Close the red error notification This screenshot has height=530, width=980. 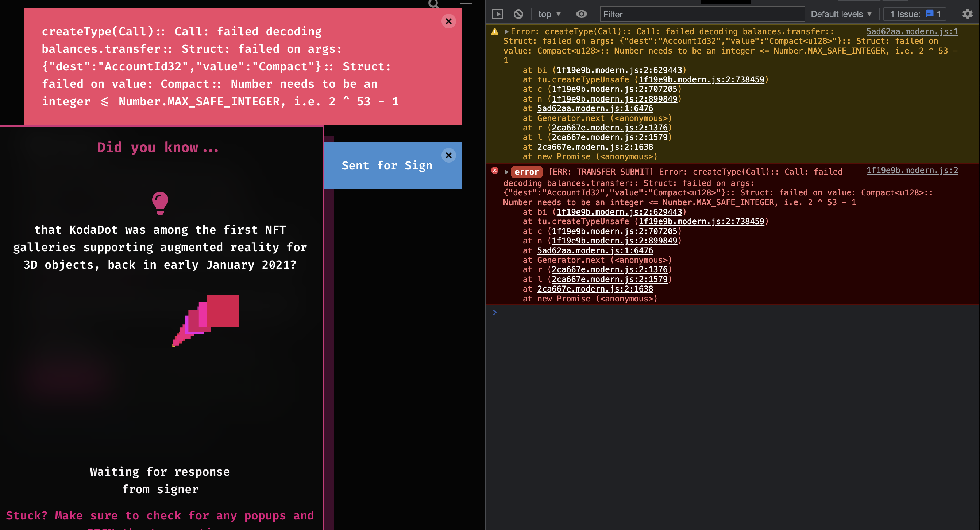tap(448, 21)
